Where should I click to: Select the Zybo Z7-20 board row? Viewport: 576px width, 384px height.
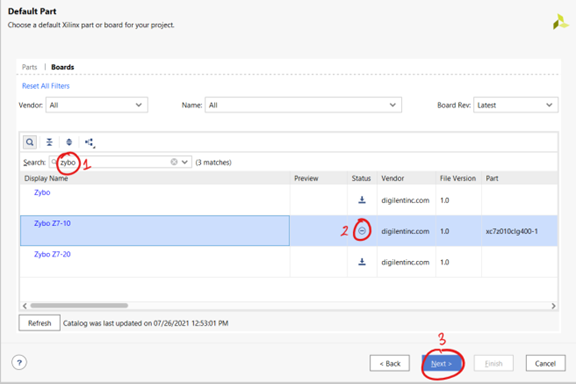[289, 262]
